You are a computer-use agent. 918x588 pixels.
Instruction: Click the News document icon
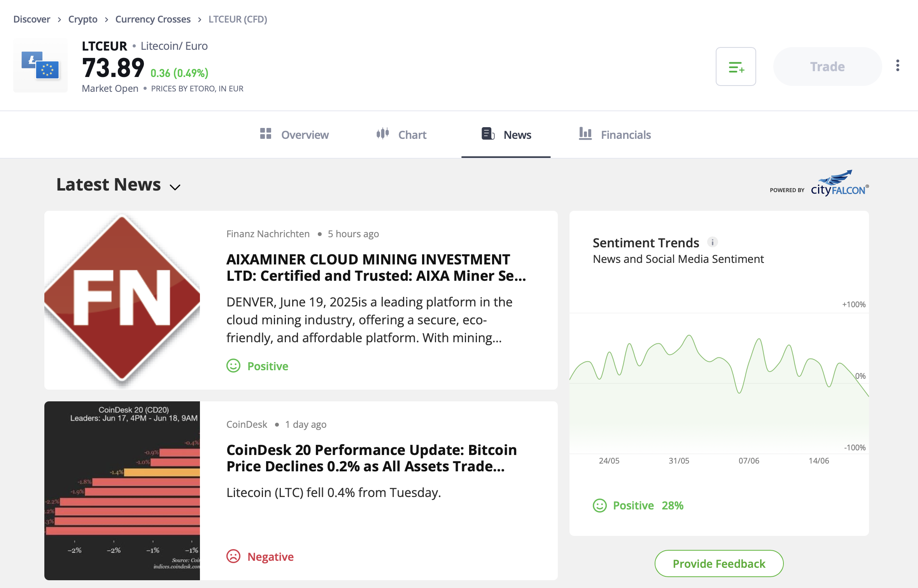coord(488,133)
